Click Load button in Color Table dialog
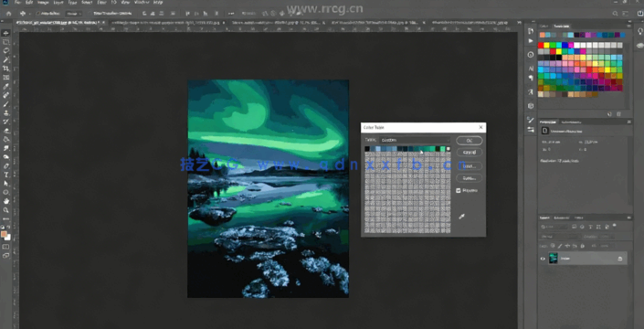 pos(469,166)
